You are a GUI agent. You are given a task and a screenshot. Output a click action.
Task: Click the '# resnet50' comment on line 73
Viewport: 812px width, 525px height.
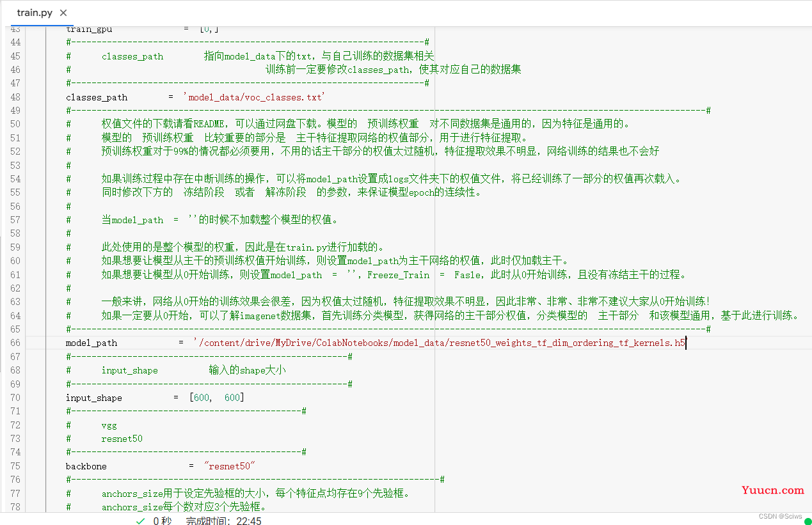104,439
